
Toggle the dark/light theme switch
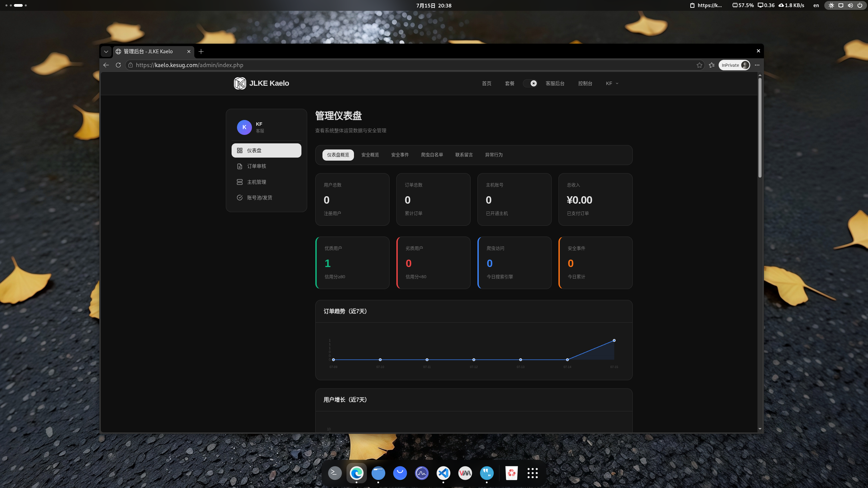click(531, 83)
